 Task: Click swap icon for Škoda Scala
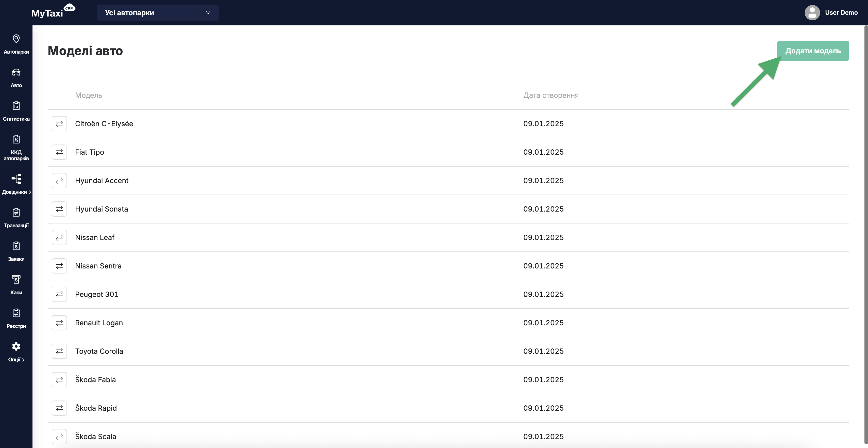(x=59, y=437)
